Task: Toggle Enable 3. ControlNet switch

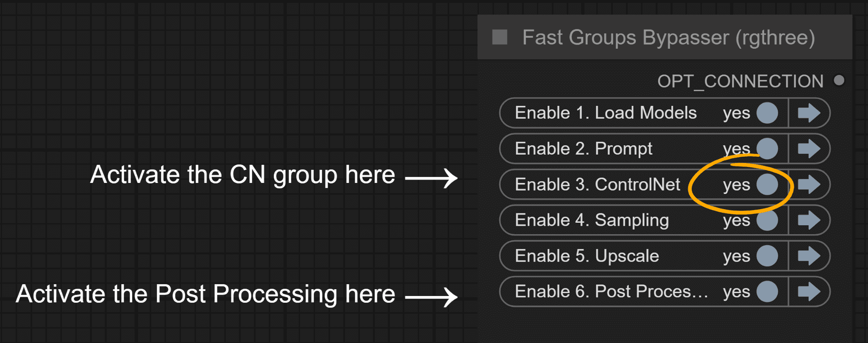Action: click(767, 185)
